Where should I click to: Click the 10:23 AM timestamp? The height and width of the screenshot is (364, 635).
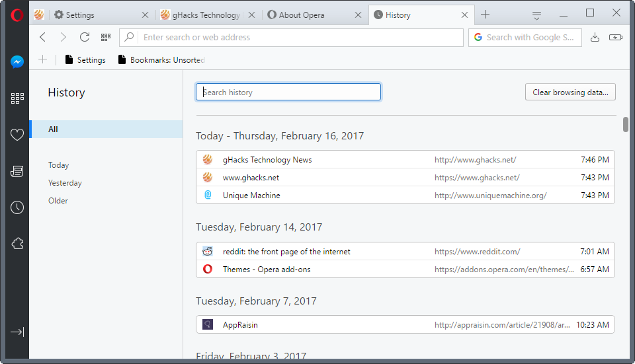click(x=593, y=324)
